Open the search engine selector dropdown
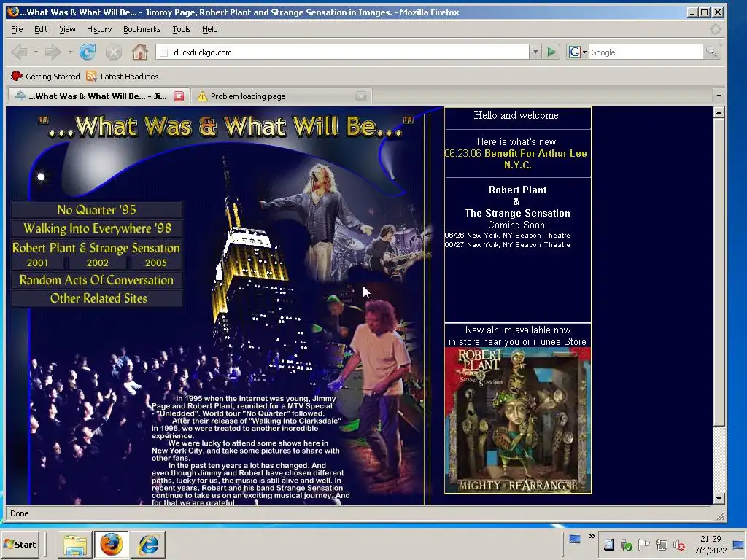The height and width of the screenshot is (560, 747). (x=578, y=52)
